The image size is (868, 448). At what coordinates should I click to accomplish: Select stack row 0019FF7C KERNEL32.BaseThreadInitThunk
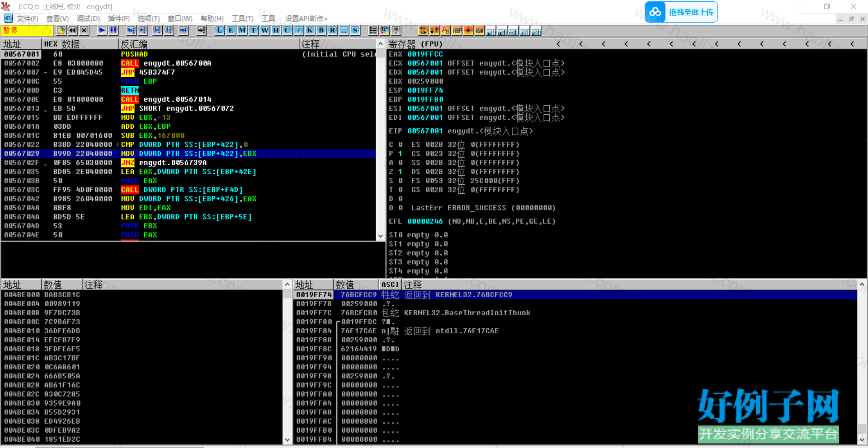pos(576,313)
